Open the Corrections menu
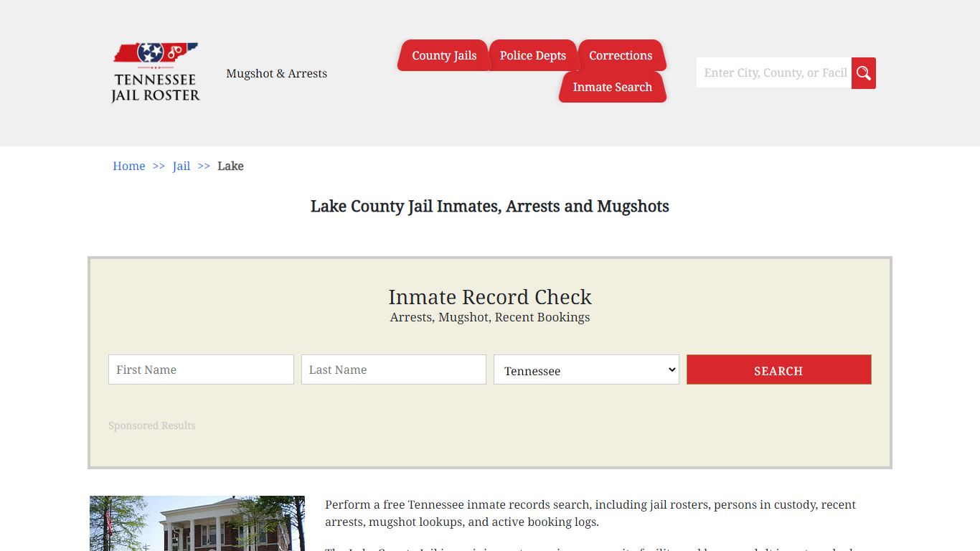This screenshot has width=980, height=551. 621,55
